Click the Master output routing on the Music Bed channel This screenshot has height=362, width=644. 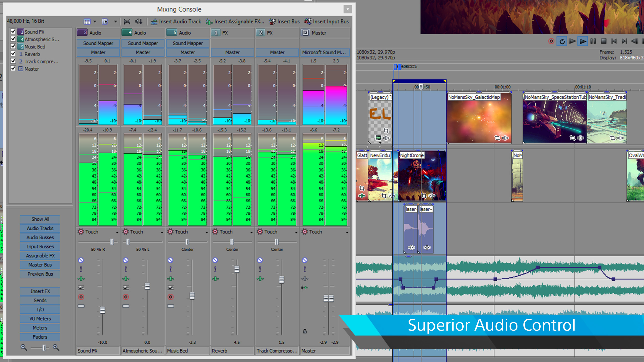pyautogui.click(x=187, y=52)
